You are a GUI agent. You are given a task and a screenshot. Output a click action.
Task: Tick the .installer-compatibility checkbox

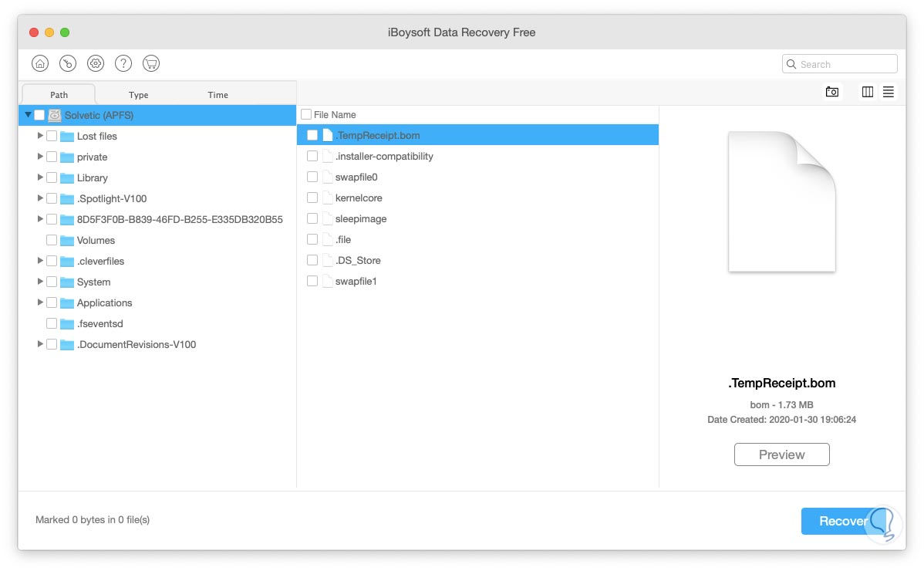[x=312, y=156]
